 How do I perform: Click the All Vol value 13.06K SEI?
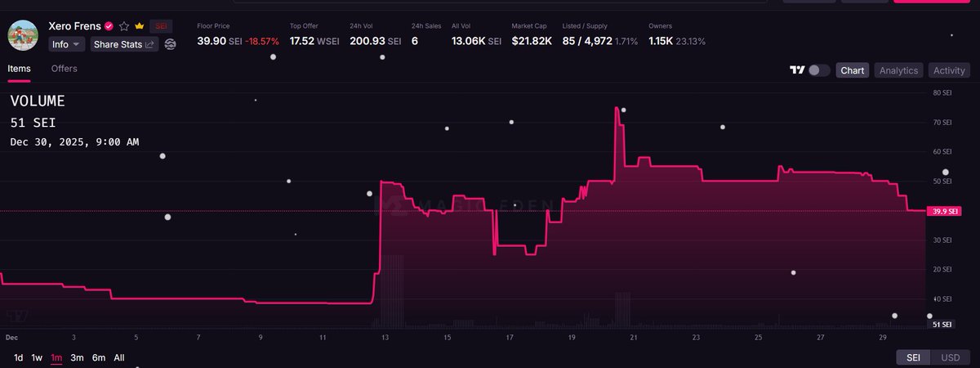[476, 41]
